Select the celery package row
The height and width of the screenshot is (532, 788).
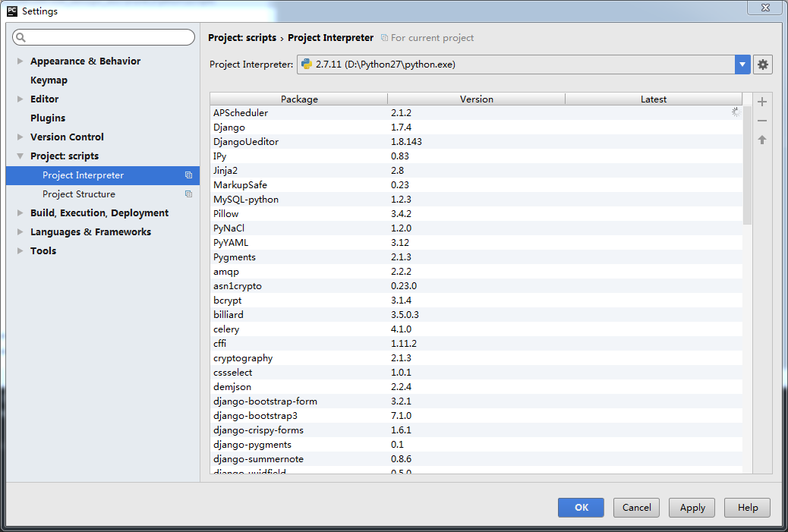[476, 329]
